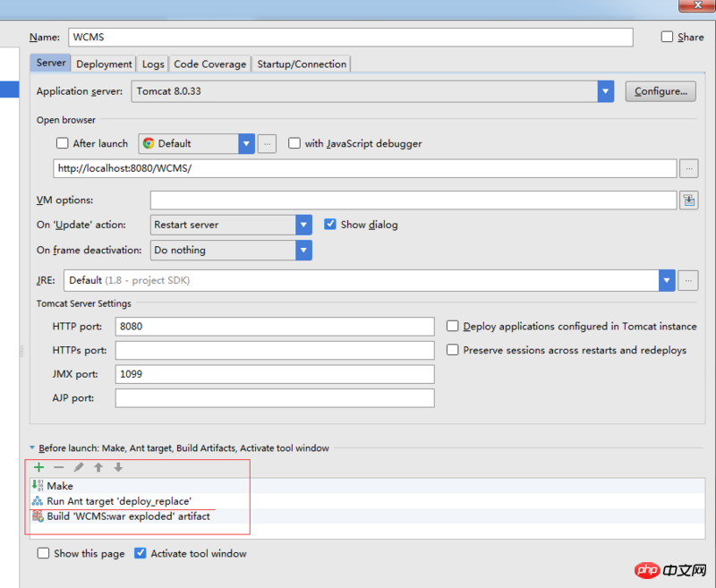The width and height of the screenshot is (716, 588).
Task: Click the localhost URL field
Action: (x=365, y=168)
